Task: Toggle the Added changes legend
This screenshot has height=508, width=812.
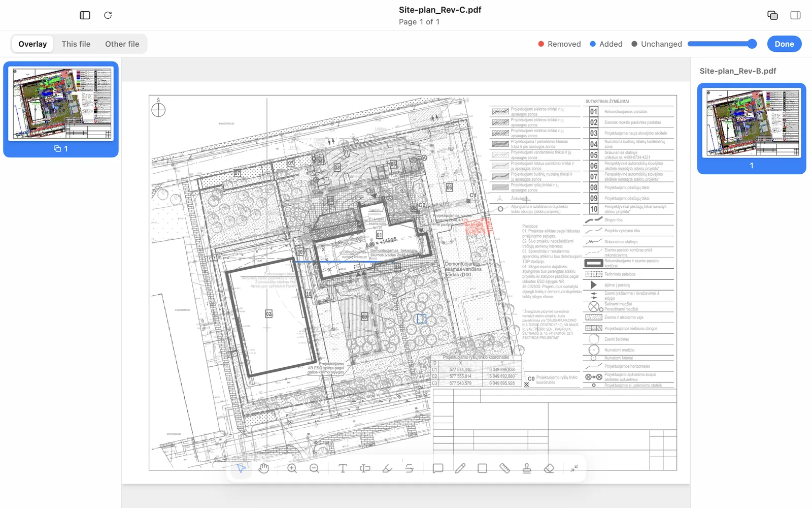Action: click(606, 44)
